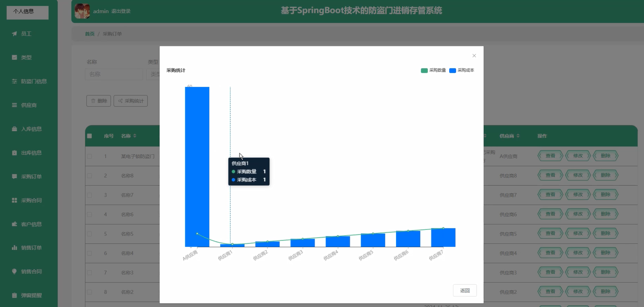Click 采购订单 breadcrumb text
This screenshot has height=307, width=644.
112,34
